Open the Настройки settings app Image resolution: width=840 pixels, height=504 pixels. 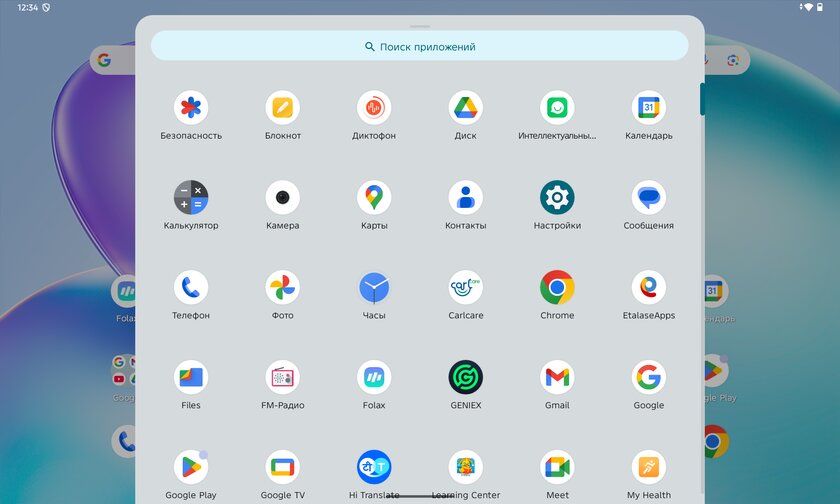(557, 198)
